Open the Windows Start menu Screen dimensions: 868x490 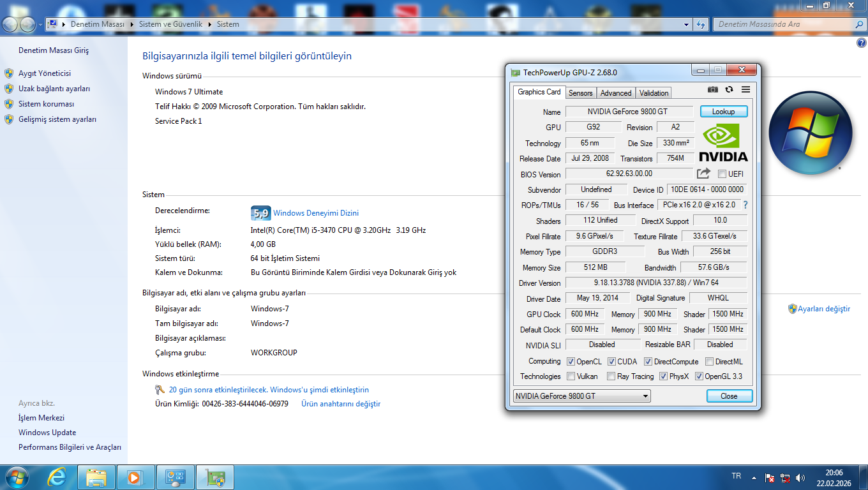point(16,477)
